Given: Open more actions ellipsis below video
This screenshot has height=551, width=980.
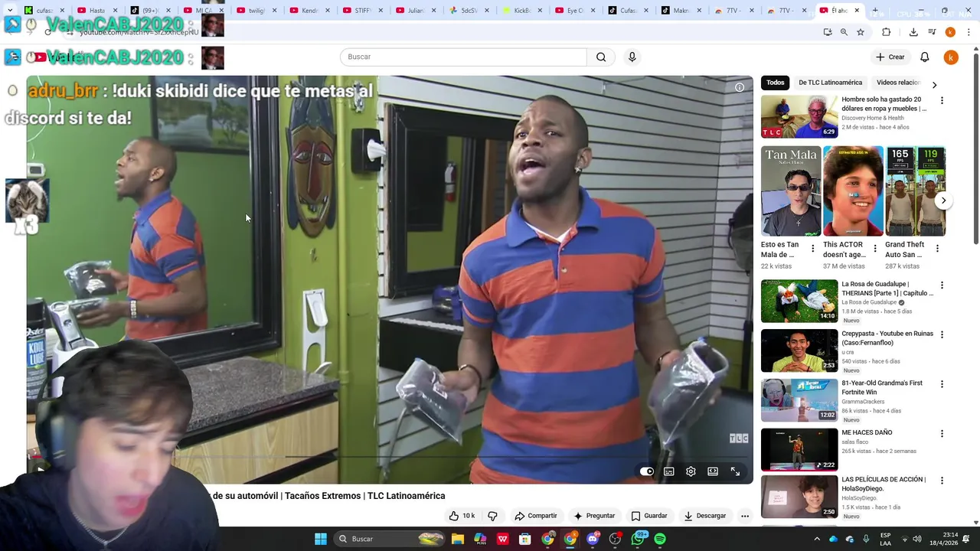Looking at the screenshot, I should [744, 516].
